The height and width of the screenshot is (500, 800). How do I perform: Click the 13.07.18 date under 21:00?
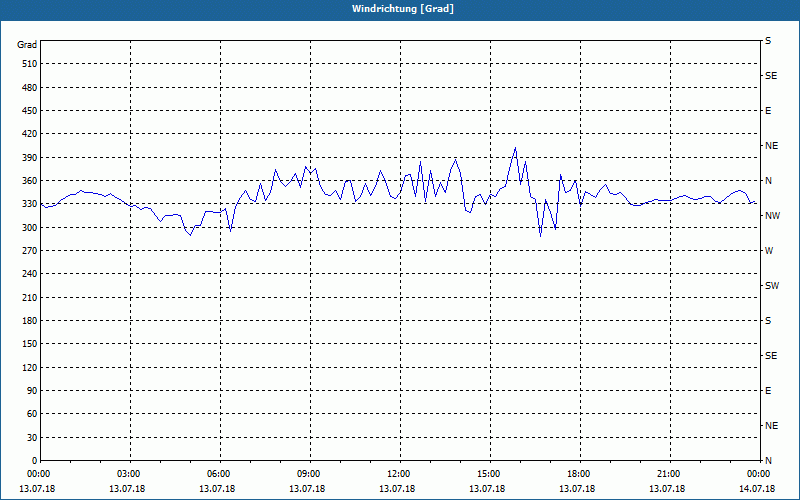(667, 489)
